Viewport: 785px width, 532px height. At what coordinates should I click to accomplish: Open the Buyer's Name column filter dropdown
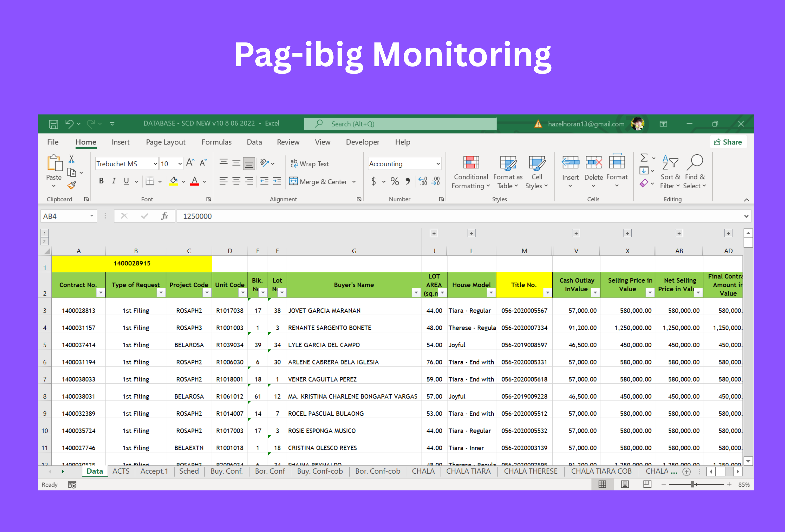point(416,293)
